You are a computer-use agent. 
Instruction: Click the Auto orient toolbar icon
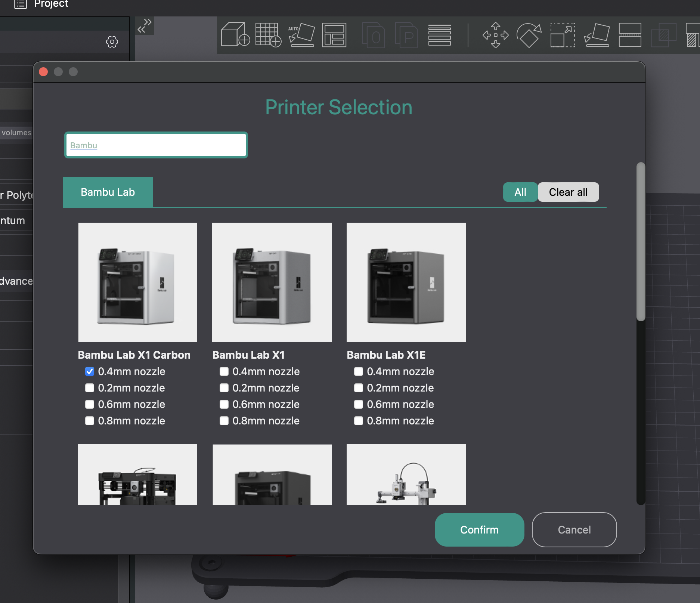pos(301,35)
